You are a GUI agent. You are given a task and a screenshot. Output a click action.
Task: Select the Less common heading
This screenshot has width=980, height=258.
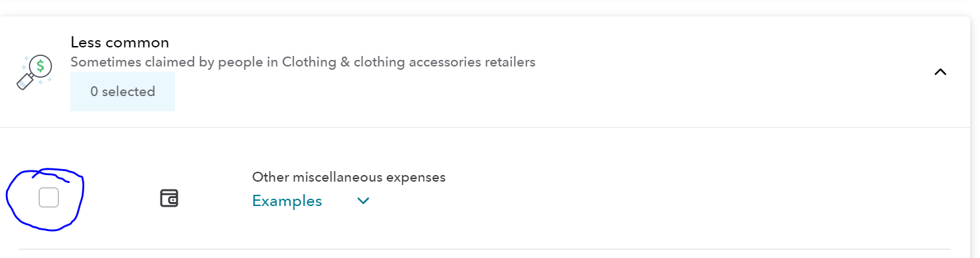(120, 43)
